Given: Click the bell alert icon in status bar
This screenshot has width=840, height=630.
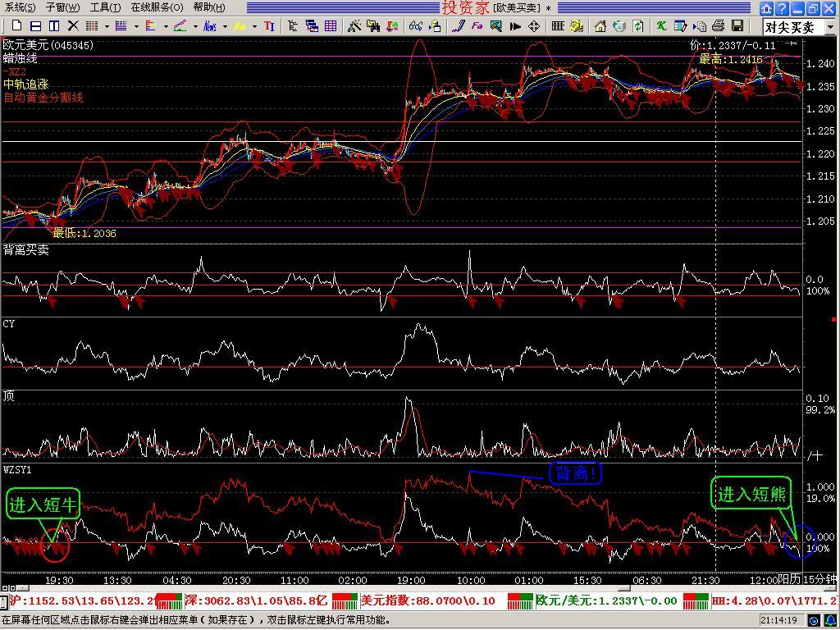Looking at the screenshot, I should [x=830, y=621].
